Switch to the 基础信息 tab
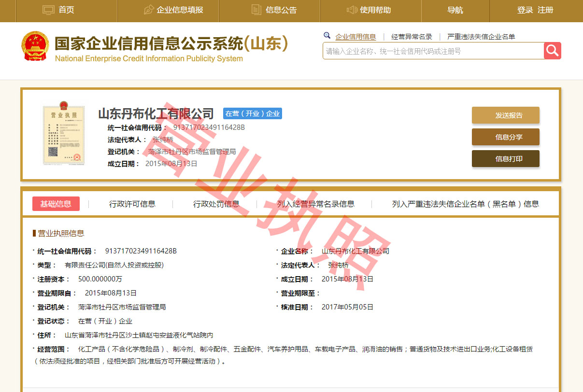The width and height of the screenshot is (583, 392). [56, 204]
